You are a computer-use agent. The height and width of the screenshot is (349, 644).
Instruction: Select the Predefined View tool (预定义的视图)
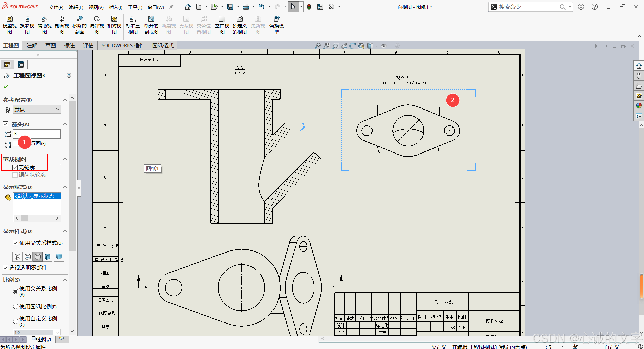pos(240,25)
